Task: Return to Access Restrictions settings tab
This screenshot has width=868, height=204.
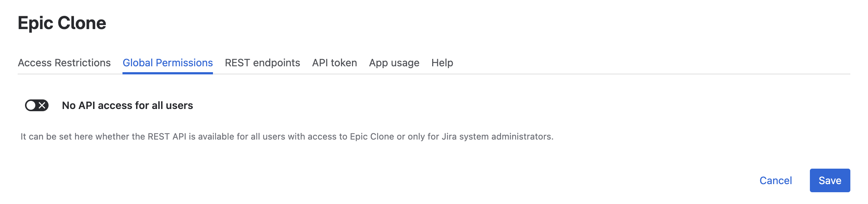Action: [64, 63]
